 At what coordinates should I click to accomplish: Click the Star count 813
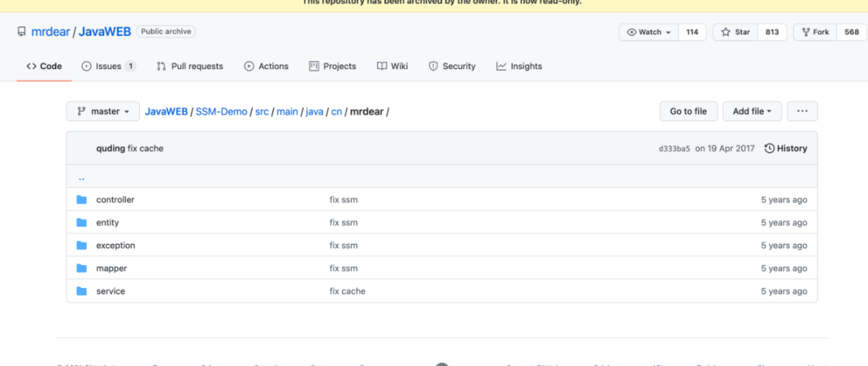(772, 32)
